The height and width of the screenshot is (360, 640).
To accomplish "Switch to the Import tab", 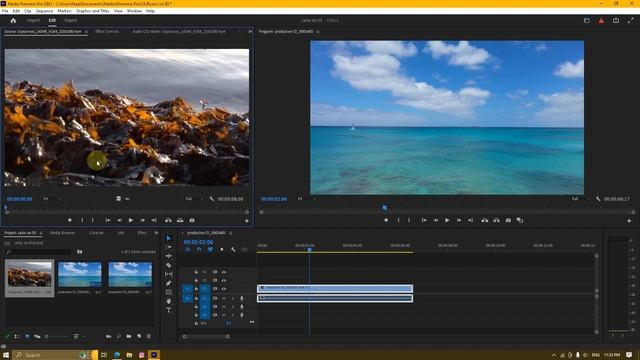I will (x=33, y=20).
